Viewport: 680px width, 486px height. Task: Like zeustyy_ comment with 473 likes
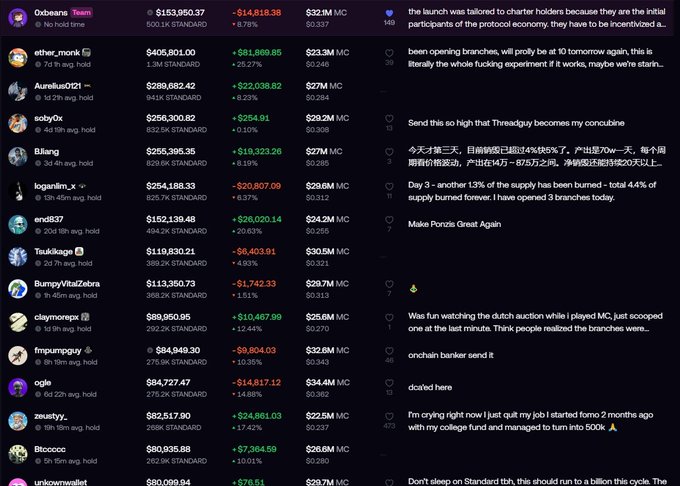[x=389, y=416]
